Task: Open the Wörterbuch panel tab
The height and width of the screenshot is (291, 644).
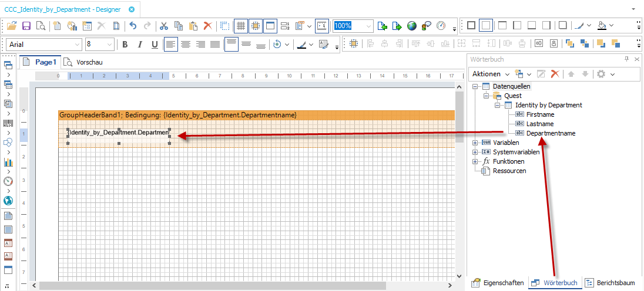Action: tap(555, 283)
